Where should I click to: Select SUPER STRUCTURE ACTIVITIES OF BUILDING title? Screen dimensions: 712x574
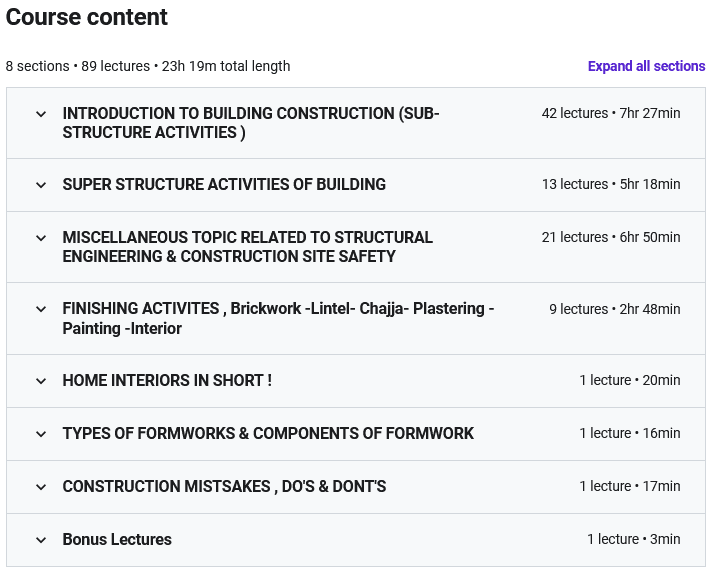tap(224, 185)
